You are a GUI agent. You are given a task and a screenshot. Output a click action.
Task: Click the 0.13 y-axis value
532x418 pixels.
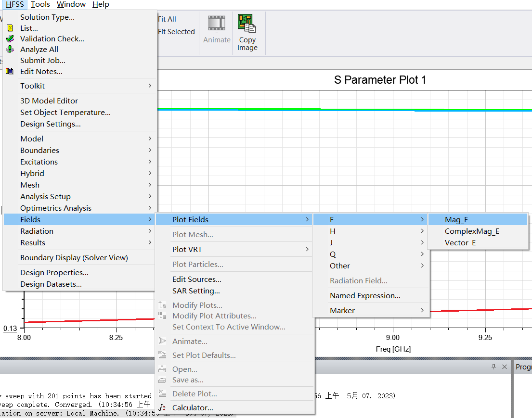[x=10, y=328]
